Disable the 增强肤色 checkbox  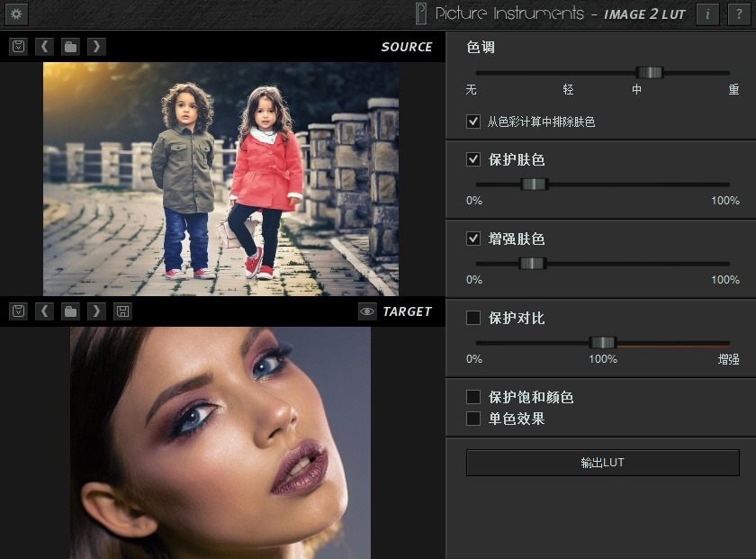(x=474, y=239)
